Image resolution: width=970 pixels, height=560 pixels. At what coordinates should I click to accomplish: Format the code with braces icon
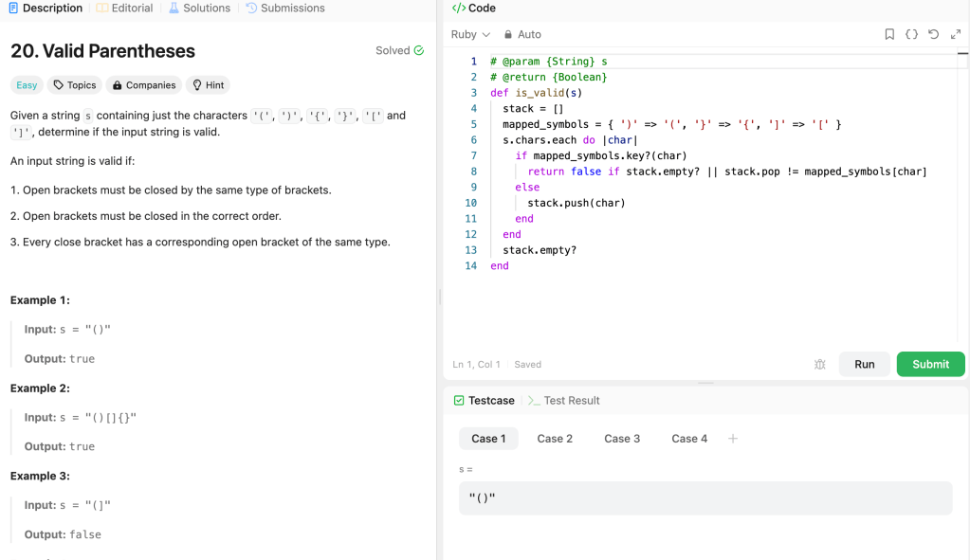[911, 33]
